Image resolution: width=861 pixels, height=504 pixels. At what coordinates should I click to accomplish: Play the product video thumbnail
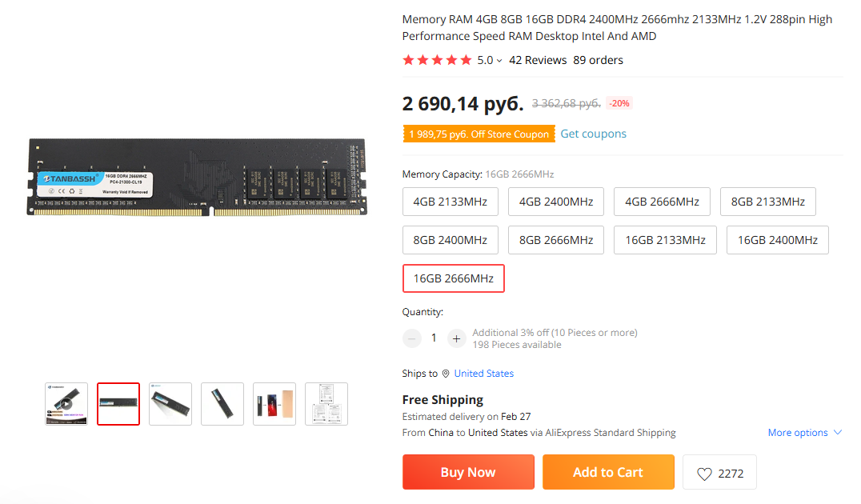(66, 404)
